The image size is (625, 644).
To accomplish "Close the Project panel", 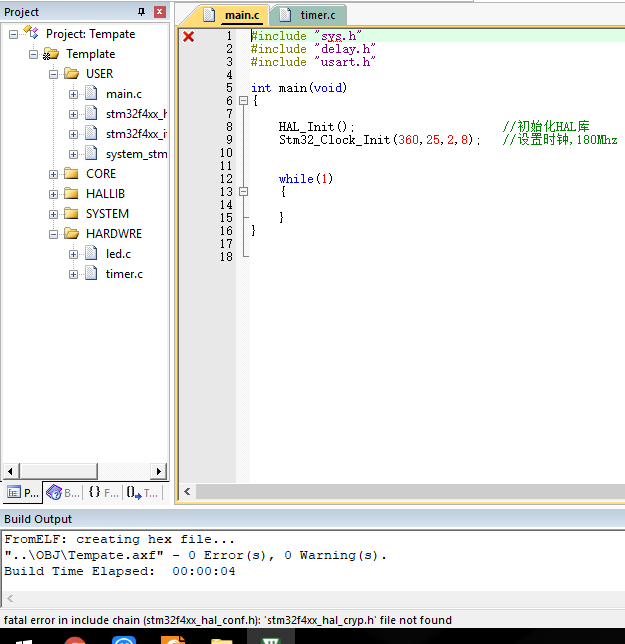I will click(160, 12).
